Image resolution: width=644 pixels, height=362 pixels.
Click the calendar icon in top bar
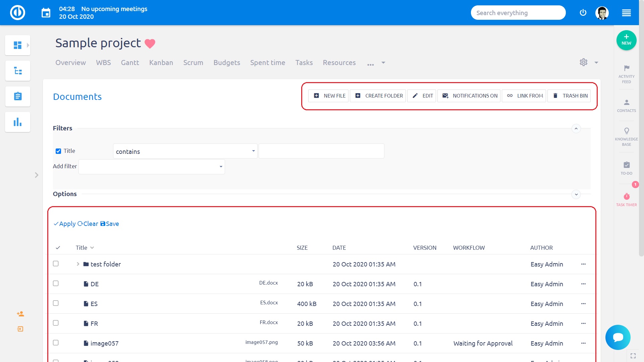pyautogui.click(x=46, y=13)
